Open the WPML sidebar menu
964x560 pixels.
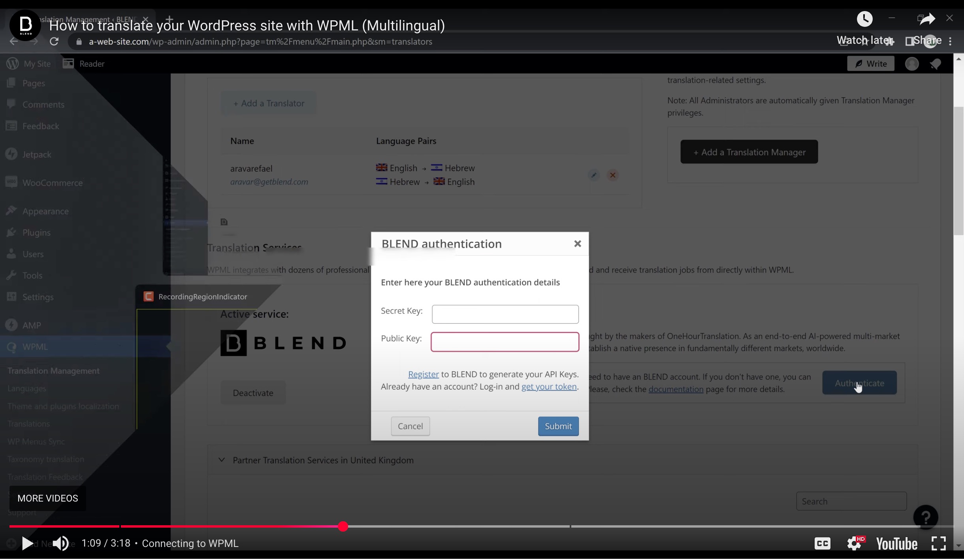(35, 347)
